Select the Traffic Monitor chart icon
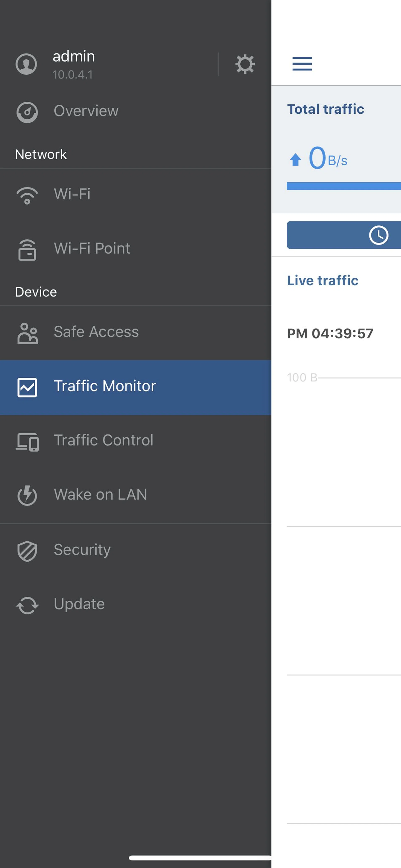Image resolution: width=401 pixels, height=868 pixels. click(x=27, y=388)
